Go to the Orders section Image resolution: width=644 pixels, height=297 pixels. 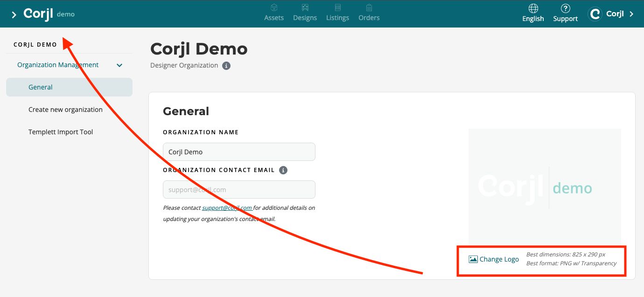pos(369,13)
